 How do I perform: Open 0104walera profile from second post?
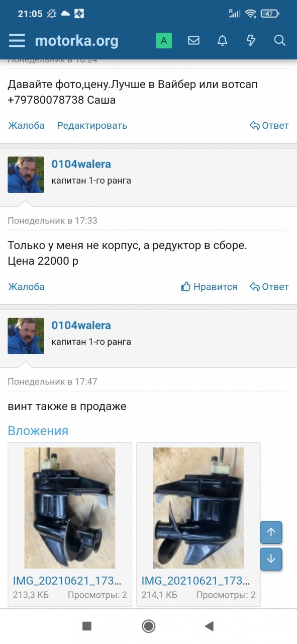(81, 164)
